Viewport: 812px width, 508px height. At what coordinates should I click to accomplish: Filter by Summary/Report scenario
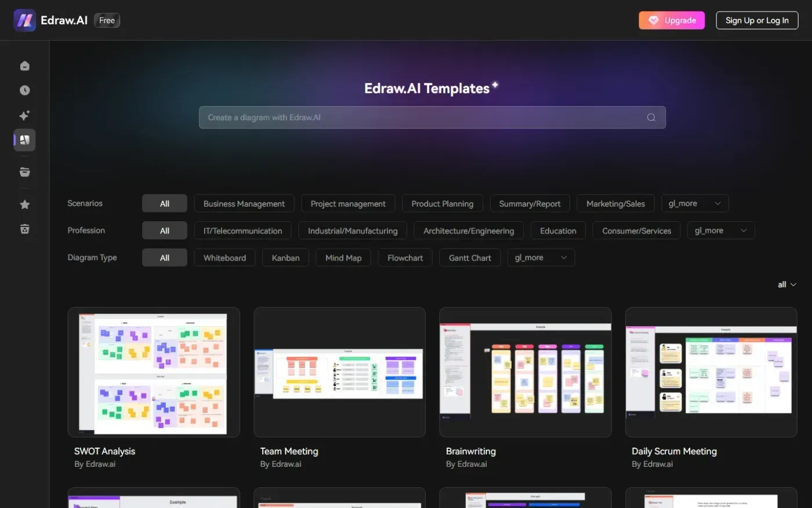(530, 204)
